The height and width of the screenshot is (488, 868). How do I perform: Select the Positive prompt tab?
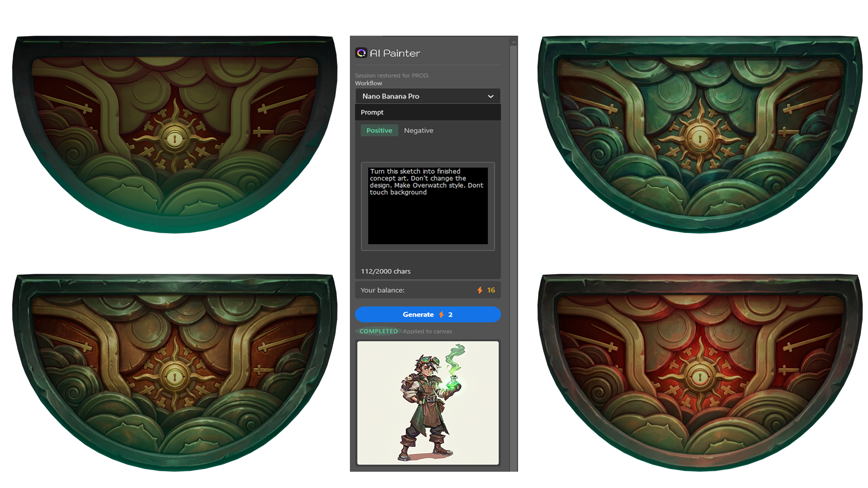click(x=379, y=130)
